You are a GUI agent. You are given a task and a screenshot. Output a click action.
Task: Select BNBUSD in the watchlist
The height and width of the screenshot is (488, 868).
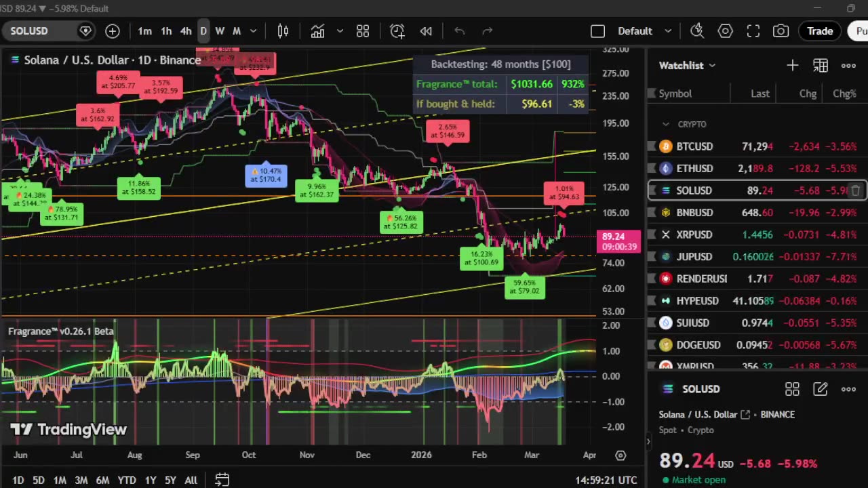pos(757,212)
